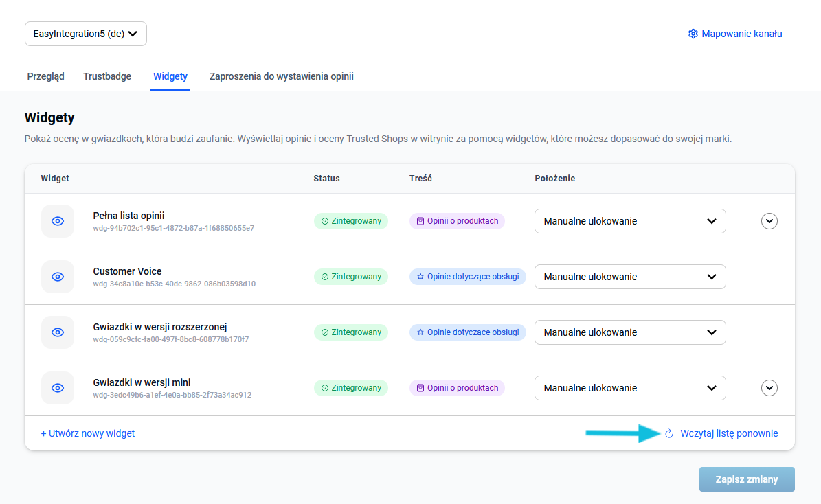The image size is (821, 504).
Task: Open position dropdown for Customer Voice
Action: point(629,277)
